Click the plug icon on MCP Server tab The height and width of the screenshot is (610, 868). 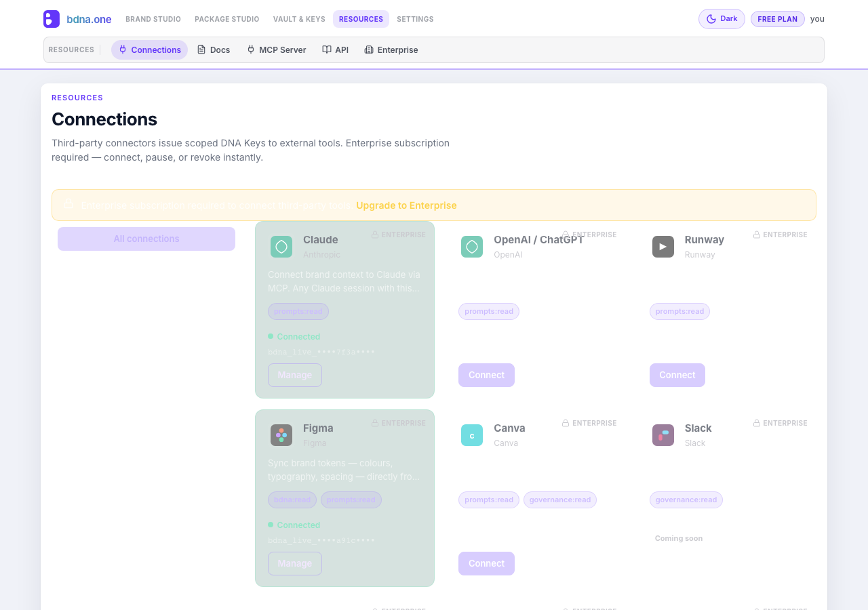click(251, 49)
